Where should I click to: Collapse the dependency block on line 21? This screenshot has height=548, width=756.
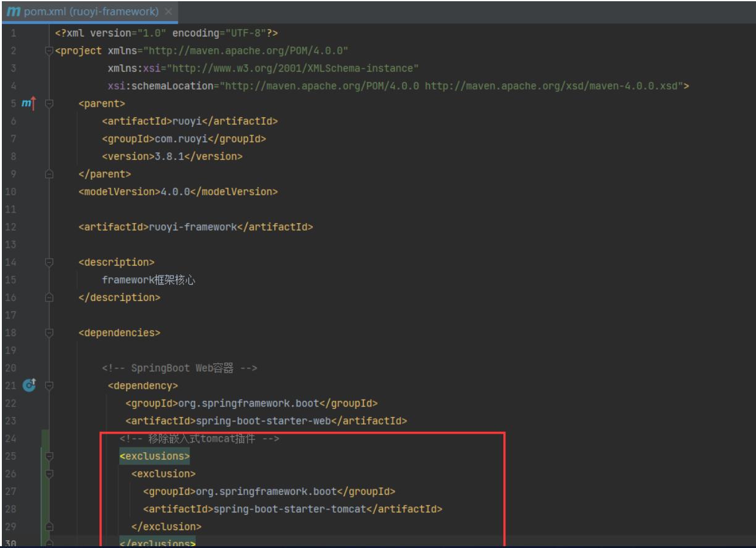49,386
